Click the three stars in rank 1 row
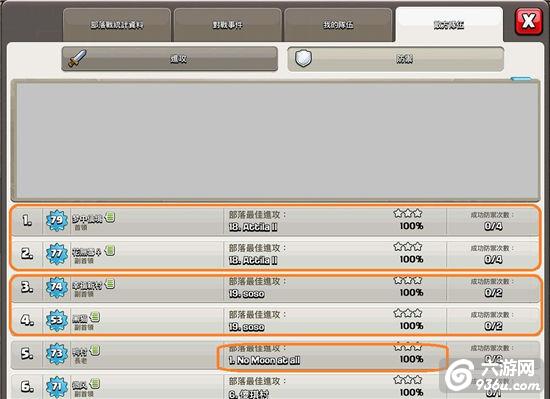The width and height of the screenshot is (550, 399). tap(408, 213)
